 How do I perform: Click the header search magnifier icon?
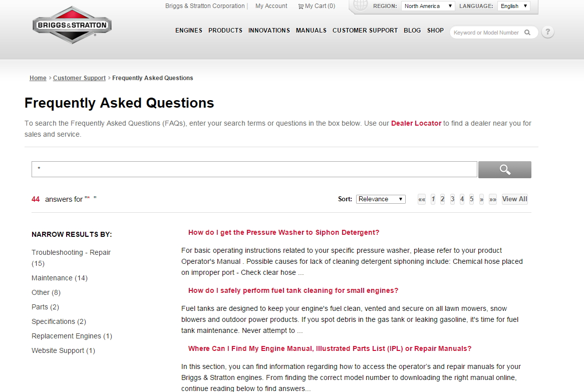coord(527,33)
